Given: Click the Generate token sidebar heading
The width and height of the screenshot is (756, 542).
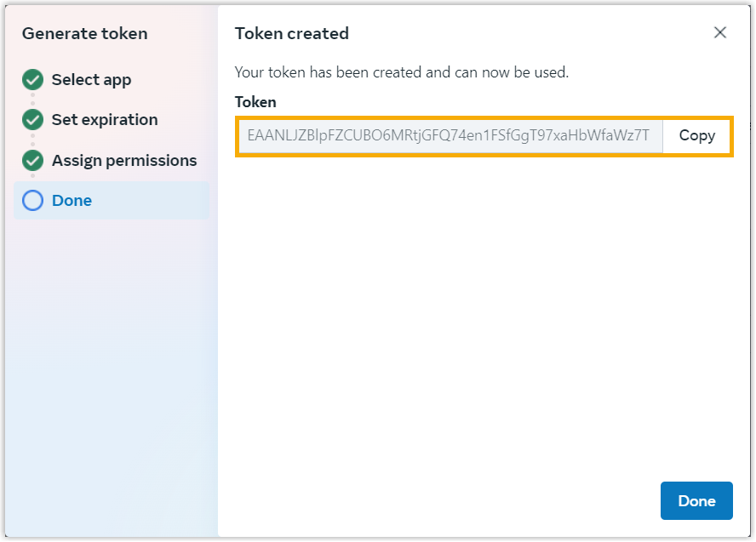Looking at the screenshot, I should click(x=85, y=34).
